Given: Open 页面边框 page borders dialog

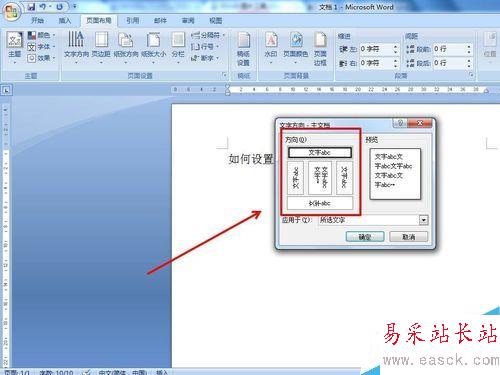Looking at the screenshot, I should coord(320,49).
